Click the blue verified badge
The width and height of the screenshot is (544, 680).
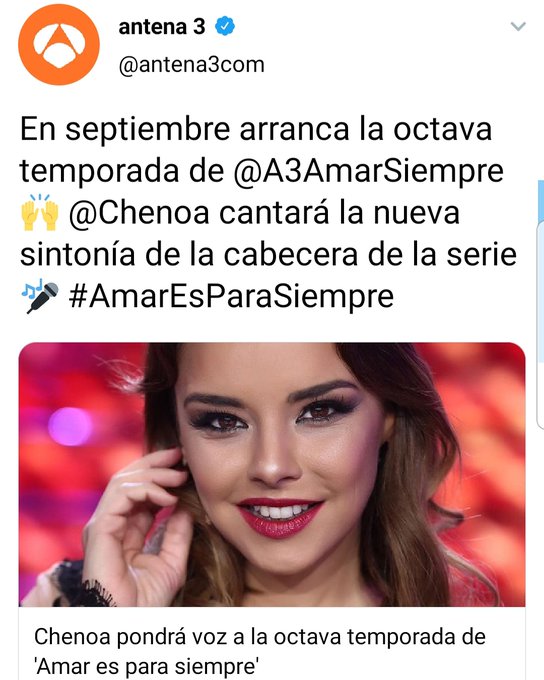coord(225,26)
